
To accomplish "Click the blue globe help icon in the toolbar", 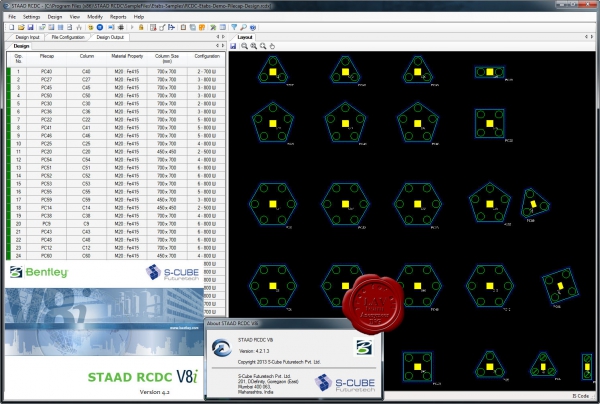I will coord(253,28).
